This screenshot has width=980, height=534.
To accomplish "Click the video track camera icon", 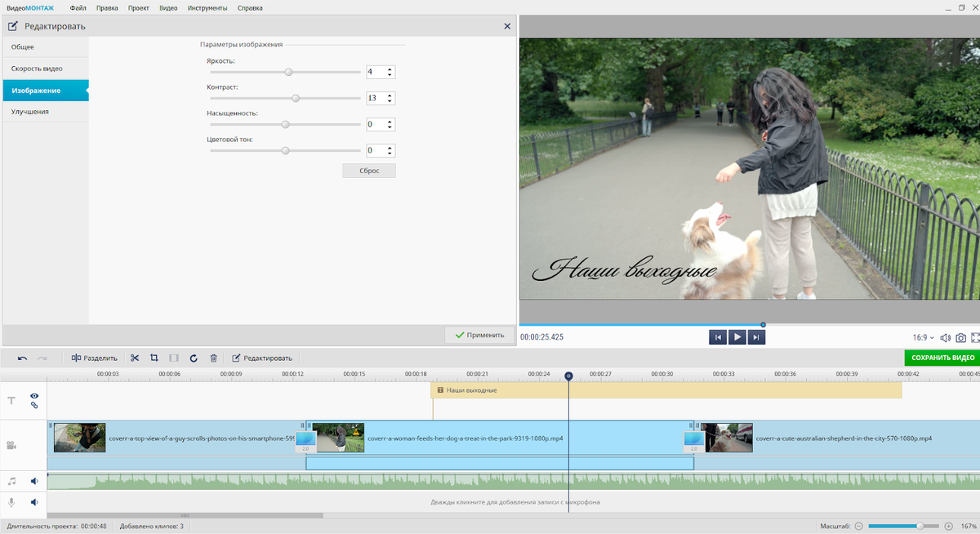I will pos(11,446).
